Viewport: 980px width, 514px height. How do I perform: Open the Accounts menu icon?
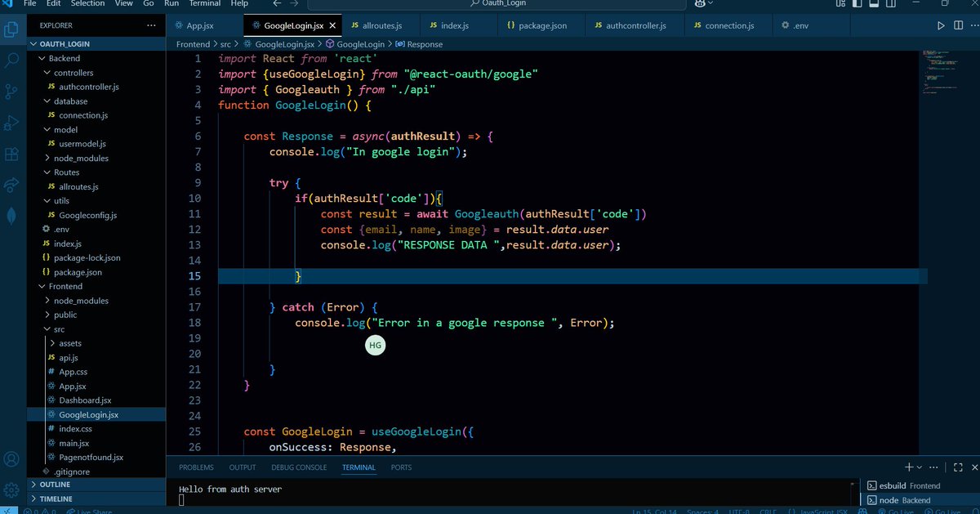click(x=11, y=459)
